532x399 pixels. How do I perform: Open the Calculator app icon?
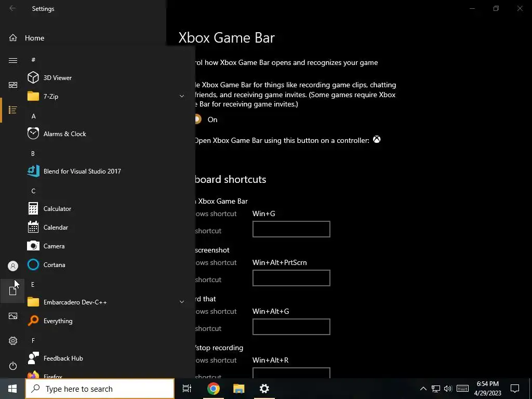pyautogui.click(x=33, y=209)
